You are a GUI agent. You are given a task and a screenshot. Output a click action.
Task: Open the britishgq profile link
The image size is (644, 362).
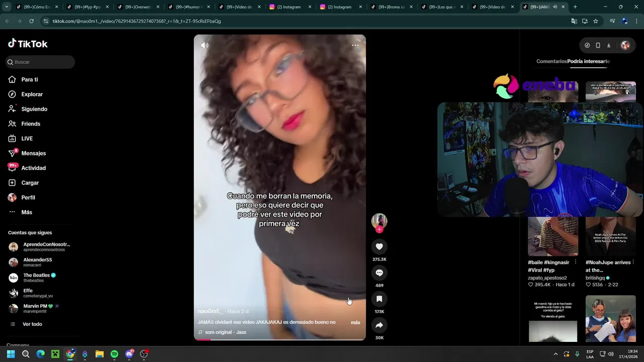[595, 278]
